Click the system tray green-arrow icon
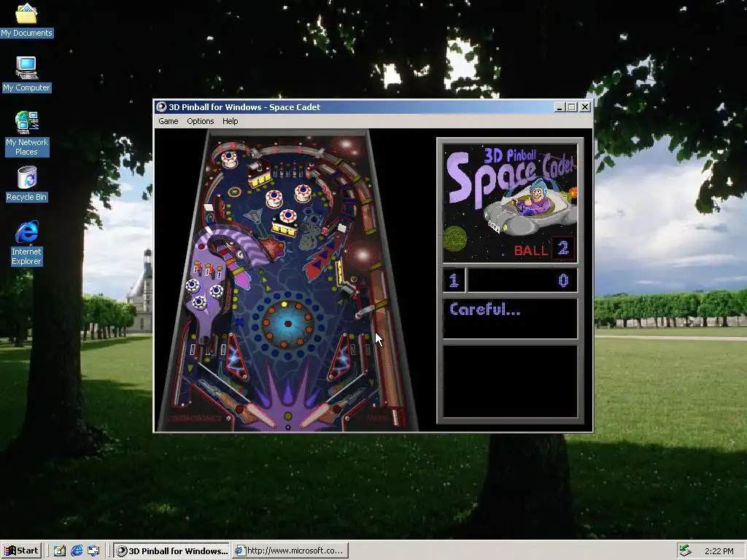The height and width of the screenshot is (560, 747). (x=685, y=551)
